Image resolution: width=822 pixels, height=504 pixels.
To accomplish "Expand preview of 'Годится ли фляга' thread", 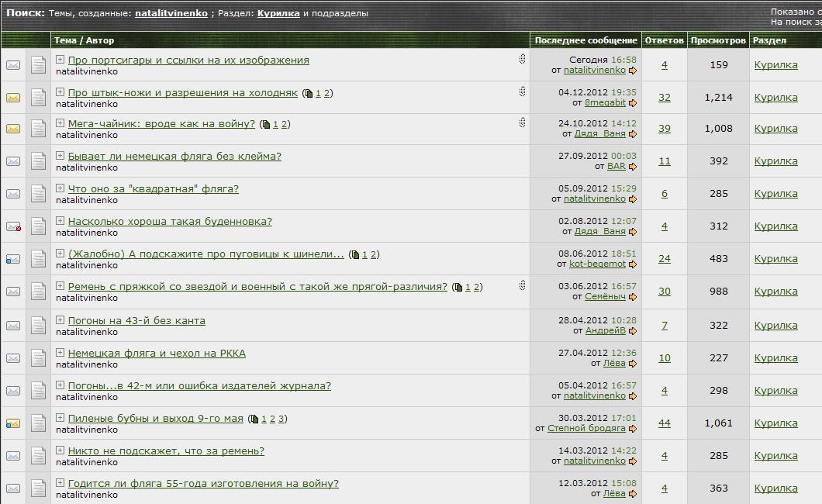I will pos(60,483).
